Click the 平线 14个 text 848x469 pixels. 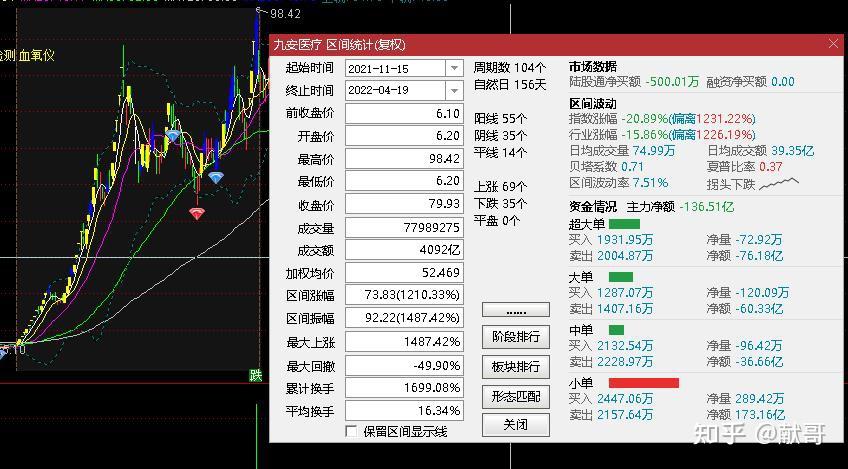pos(500,153)
